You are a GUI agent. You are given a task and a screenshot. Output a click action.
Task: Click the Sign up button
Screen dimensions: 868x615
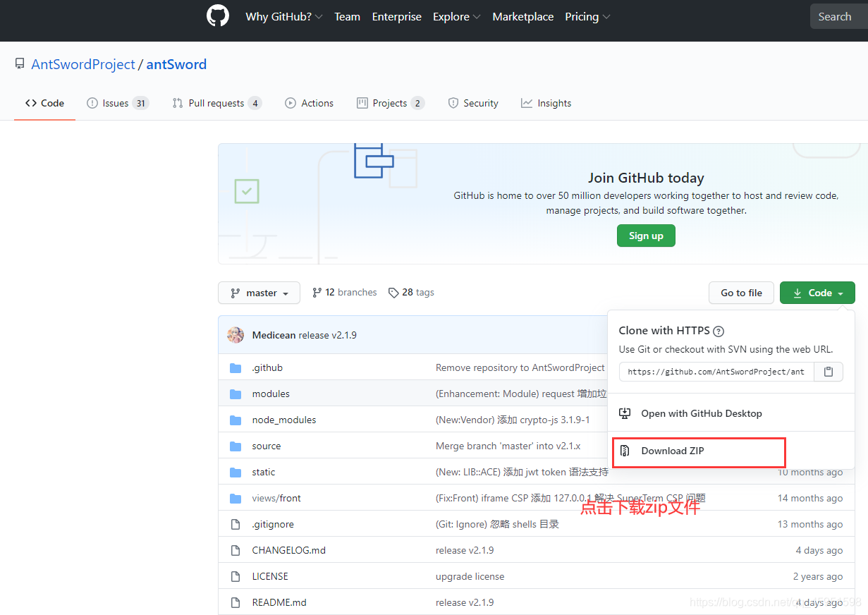click(x=646, y=236)
